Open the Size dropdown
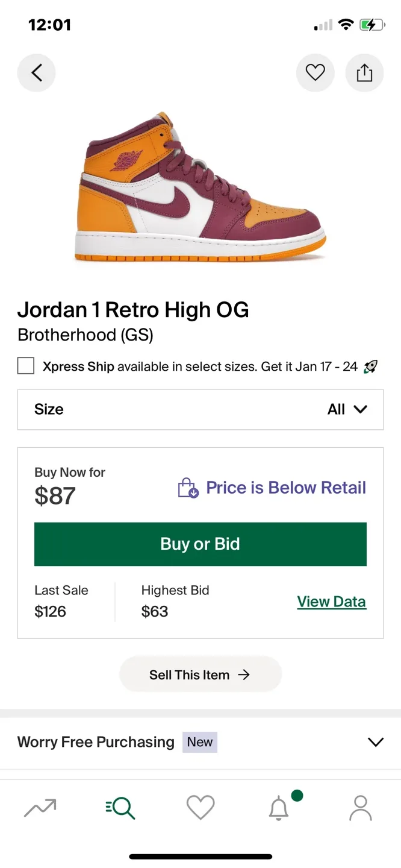401x868 pixels. [x=200, y=409]
